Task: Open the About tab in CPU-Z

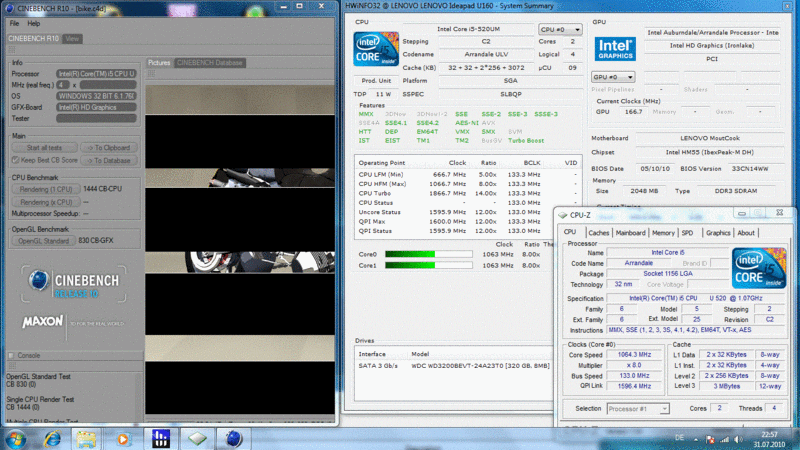Action: click(745, 233)
